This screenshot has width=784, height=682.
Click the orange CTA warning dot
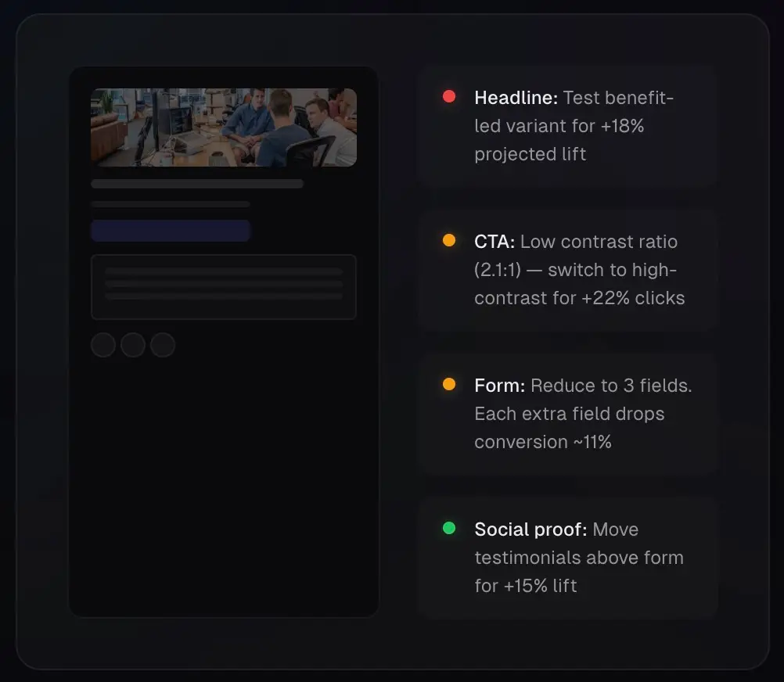tap(448, 240)
